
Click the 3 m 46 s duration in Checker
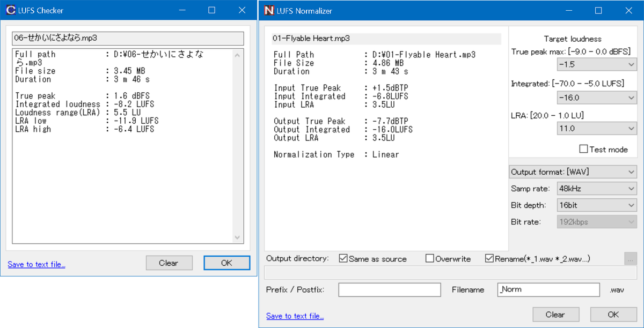click(131, 79)
